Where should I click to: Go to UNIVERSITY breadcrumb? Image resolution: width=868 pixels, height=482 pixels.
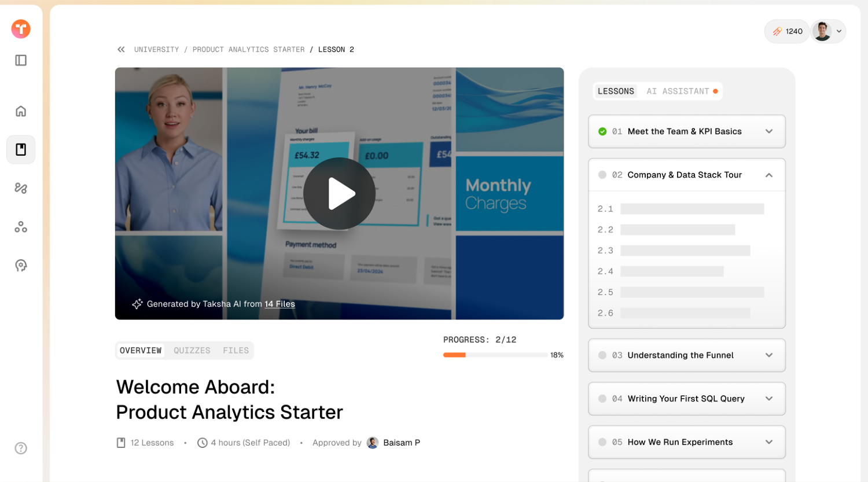click(x=157, y=50)
